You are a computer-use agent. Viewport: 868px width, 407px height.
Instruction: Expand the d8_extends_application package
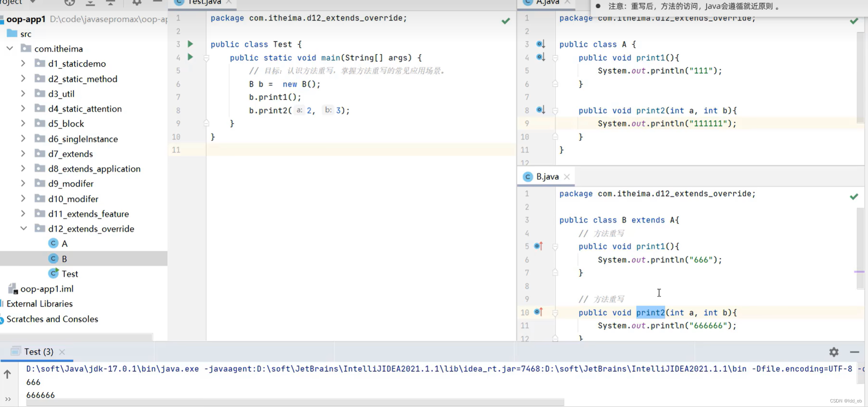[x=23, y=169]
